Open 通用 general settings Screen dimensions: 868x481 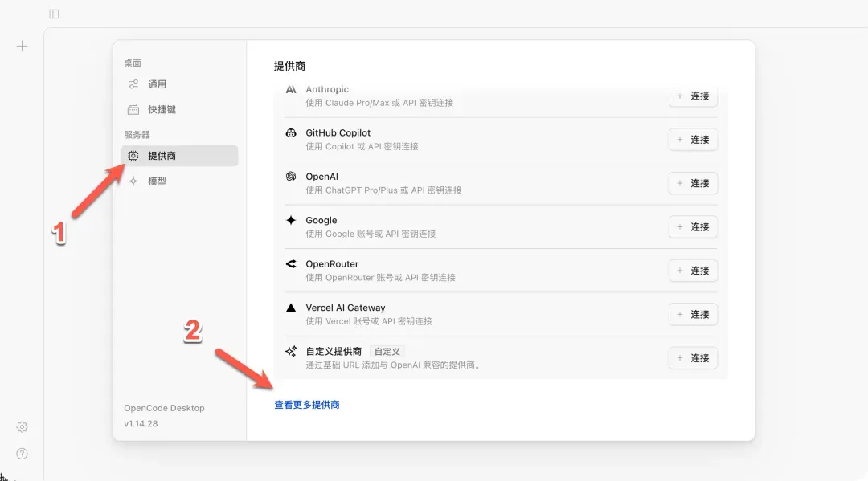179,84
